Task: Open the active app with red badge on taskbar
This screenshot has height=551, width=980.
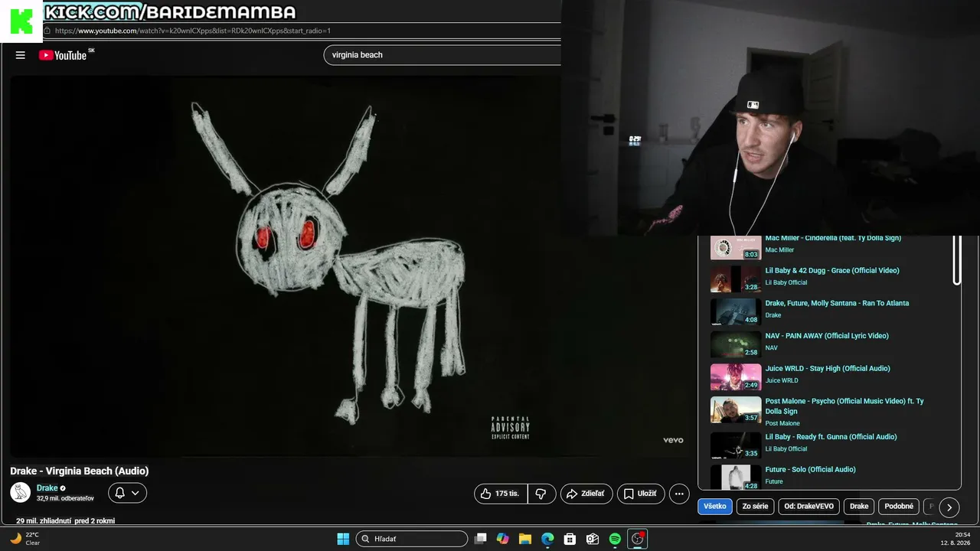Action: coord(637,539)
